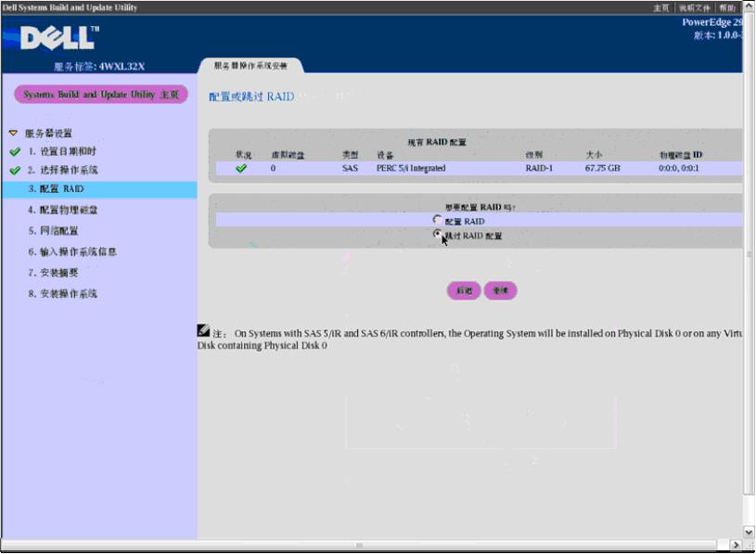Select step 3 配置 RAID
Viewport: 756px width, 554px height.
click(x=99, y=189)
